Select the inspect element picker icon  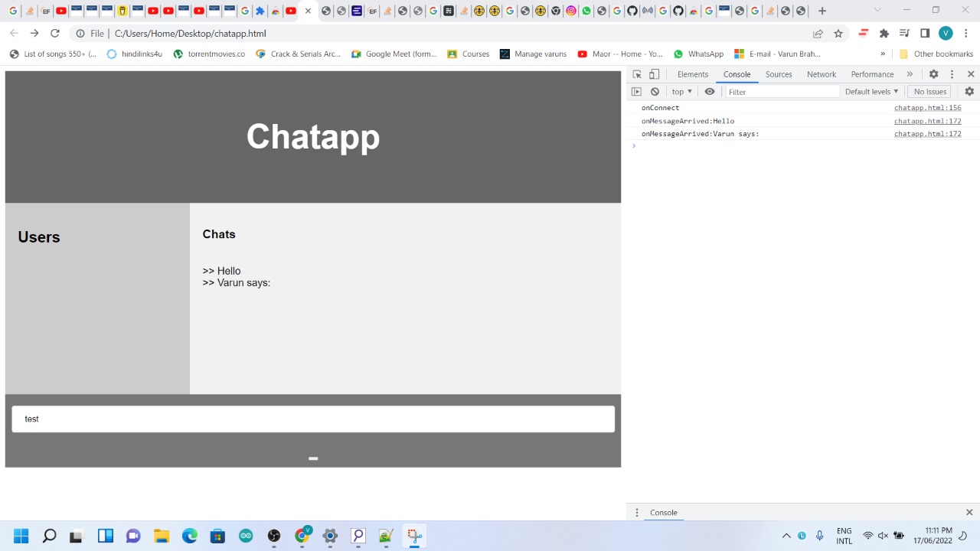point(637,74)
